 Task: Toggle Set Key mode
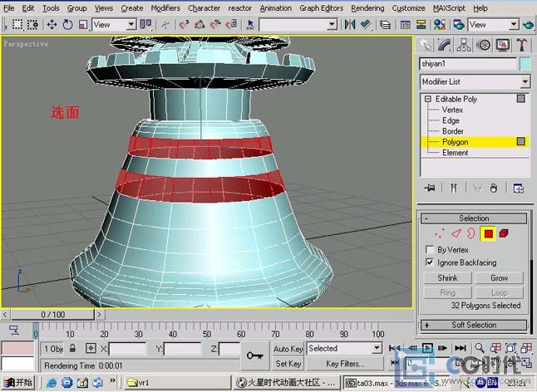pos(288,363)
